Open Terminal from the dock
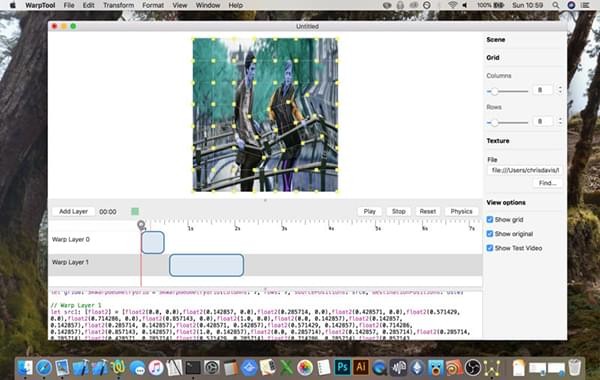Screen dimensions: 600x380 pos(193,368)
